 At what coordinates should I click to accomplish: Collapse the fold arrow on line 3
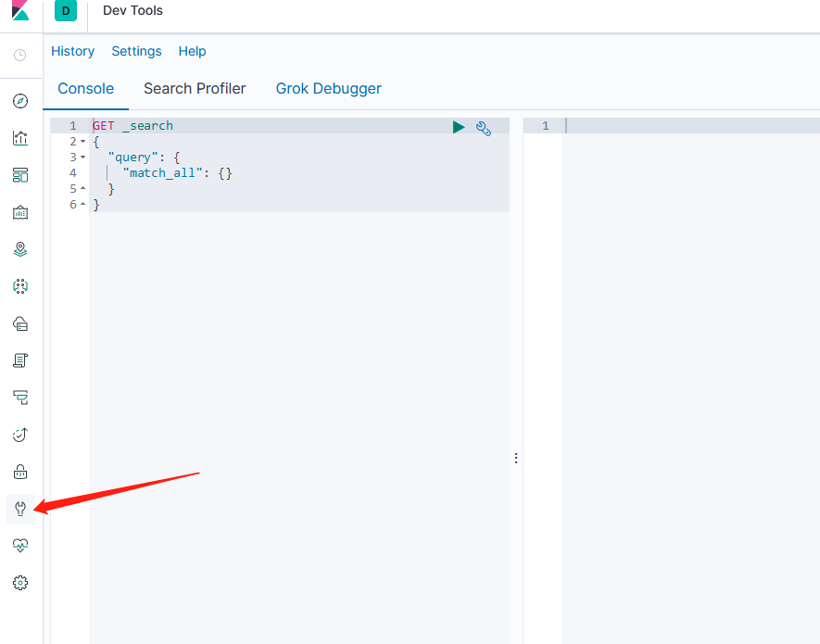click(x=82, y=158)
